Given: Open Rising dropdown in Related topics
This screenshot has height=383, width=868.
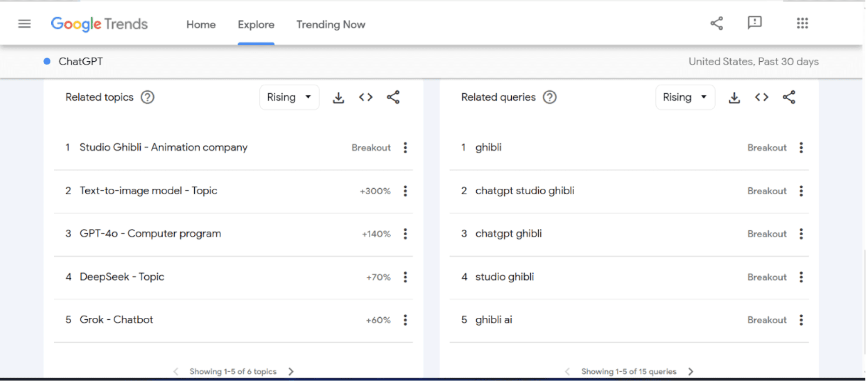Looking at the screenshot, I should (290, 97).
